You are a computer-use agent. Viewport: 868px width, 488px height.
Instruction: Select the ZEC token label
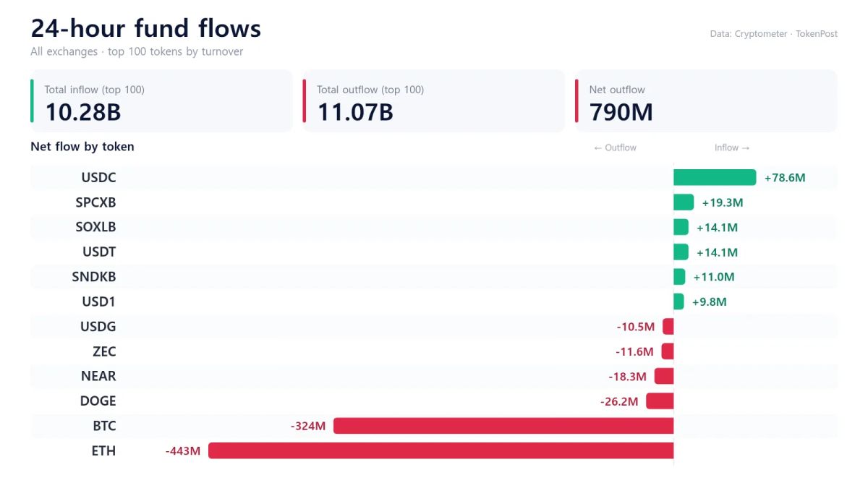click(x=105, y=351)
